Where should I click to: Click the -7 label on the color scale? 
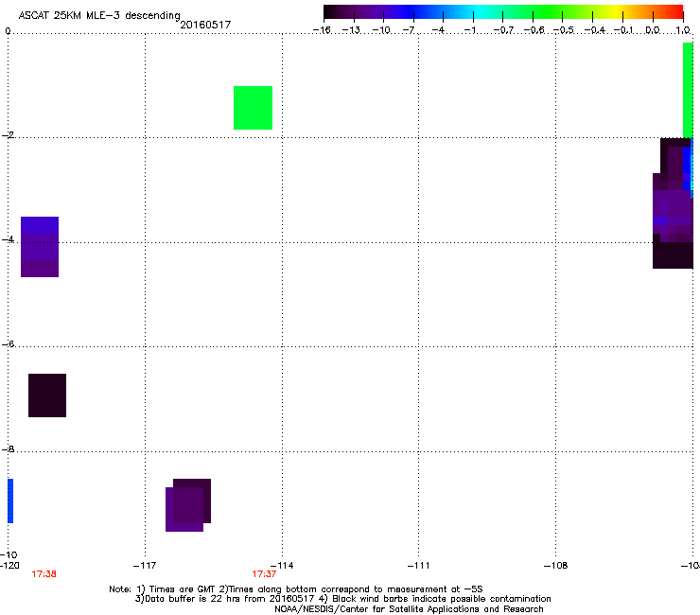point(409,30)
